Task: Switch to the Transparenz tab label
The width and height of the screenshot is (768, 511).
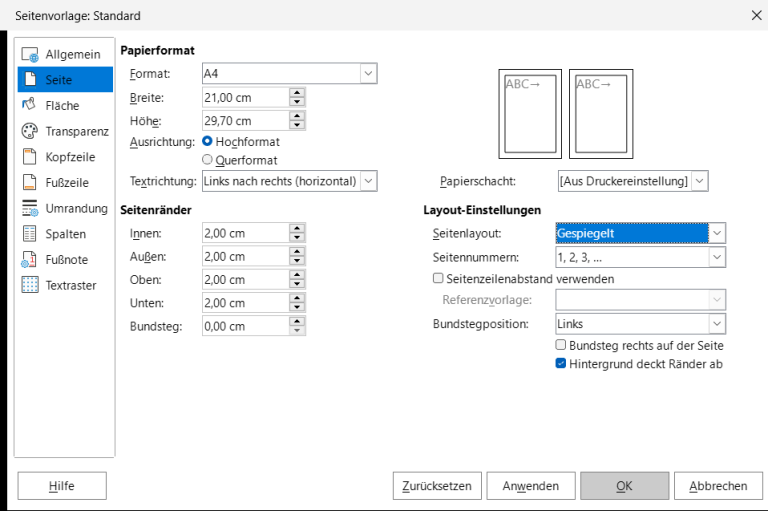Action: click(77, 131)
